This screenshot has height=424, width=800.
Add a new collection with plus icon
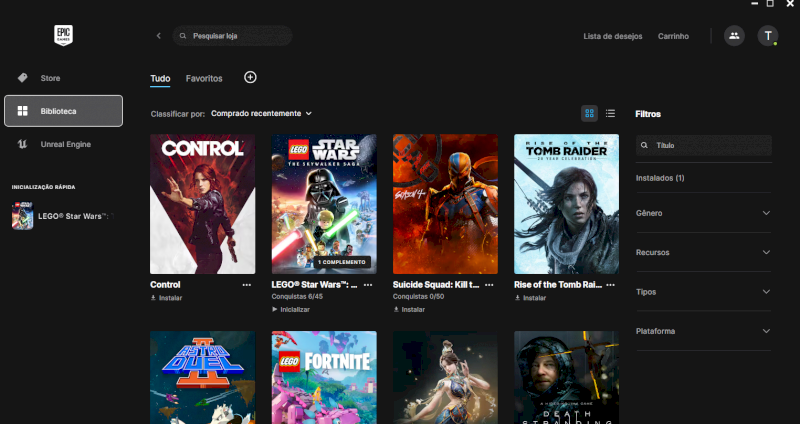click(x=250, y=78)
